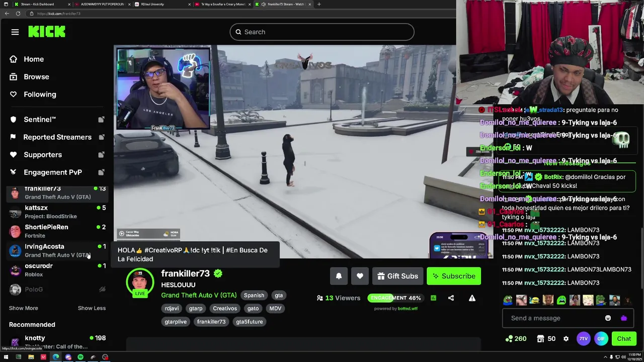Open IrvingAcosta channel in following list
The image size is (644, 362).
pyautogui.click(x=57, y=250)
